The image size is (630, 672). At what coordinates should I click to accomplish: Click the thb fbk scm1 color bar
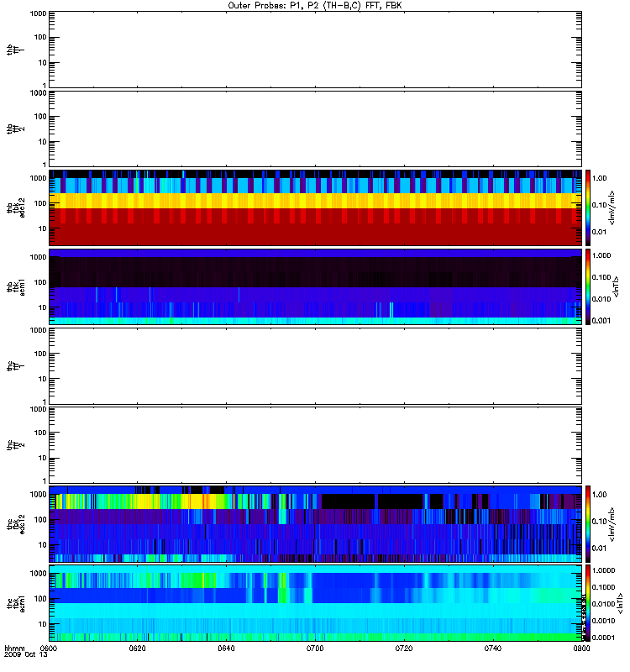(588, 286)
